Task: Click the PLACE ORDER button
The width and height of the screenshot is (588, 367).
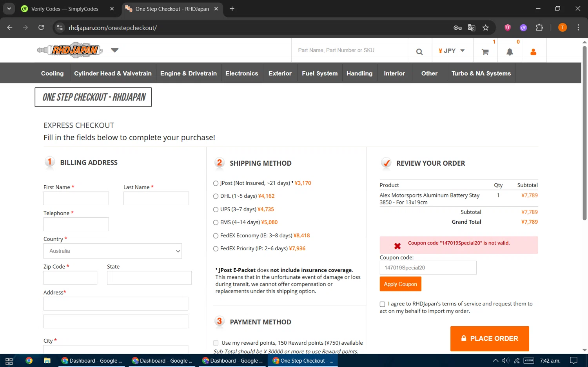Action: click(490, 338)
